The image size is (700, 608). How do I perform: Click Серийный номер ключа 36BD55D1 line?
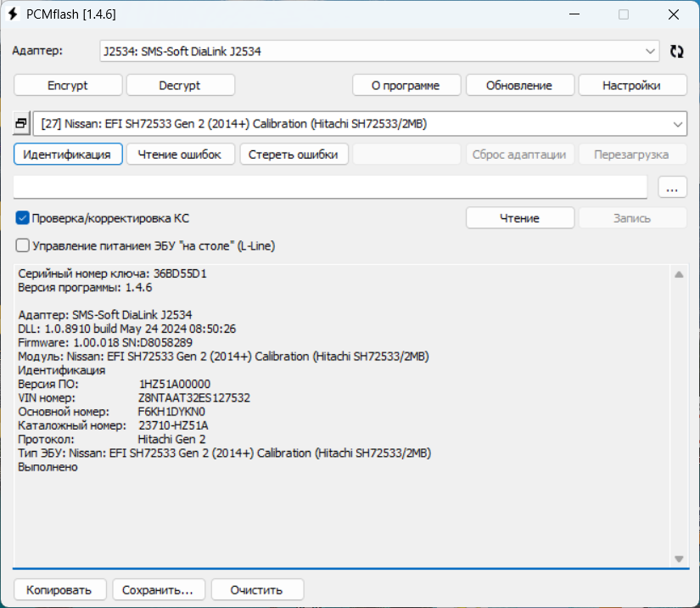coord(112,273)
